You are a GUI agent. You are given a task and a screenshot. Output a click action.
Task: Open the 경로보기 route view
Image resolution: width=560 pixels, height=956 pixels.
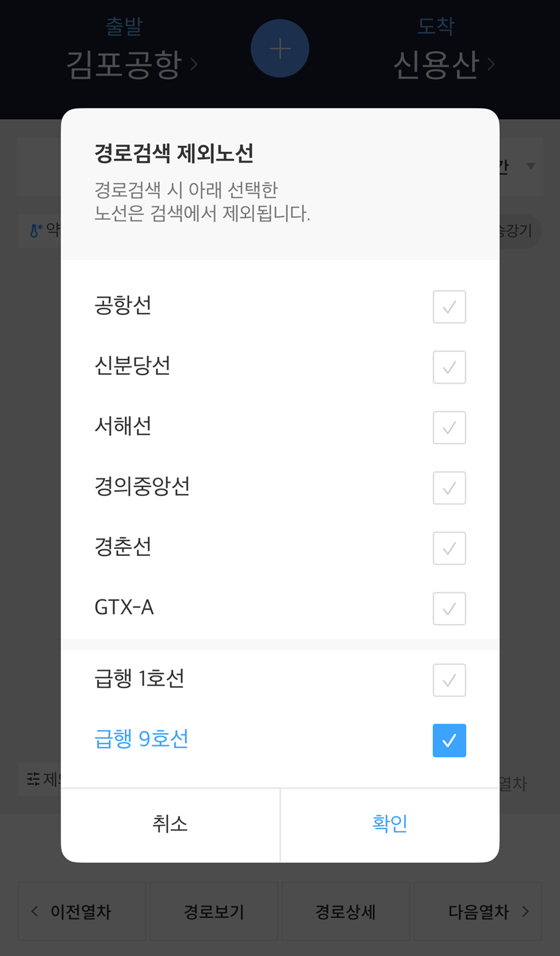(x=214, y=912)
